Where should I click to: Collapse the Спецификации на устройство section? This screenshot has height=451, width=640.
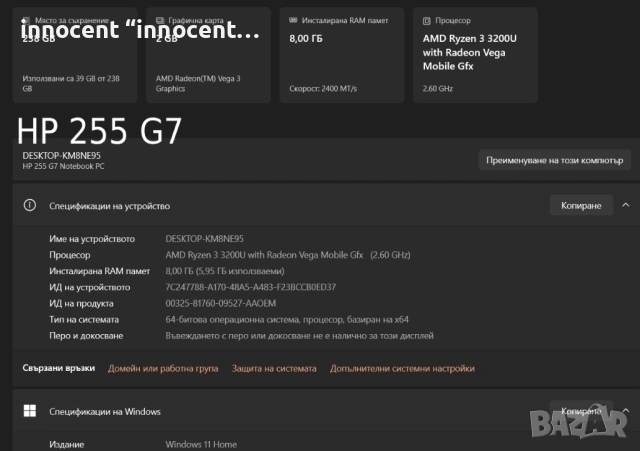click(626, 205)
